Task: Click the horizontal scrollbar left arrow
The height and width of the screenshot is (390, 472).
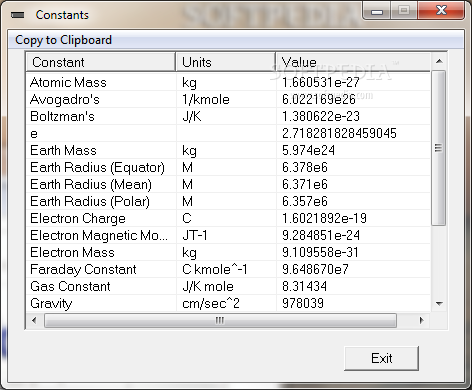Action: click(34, 320)
